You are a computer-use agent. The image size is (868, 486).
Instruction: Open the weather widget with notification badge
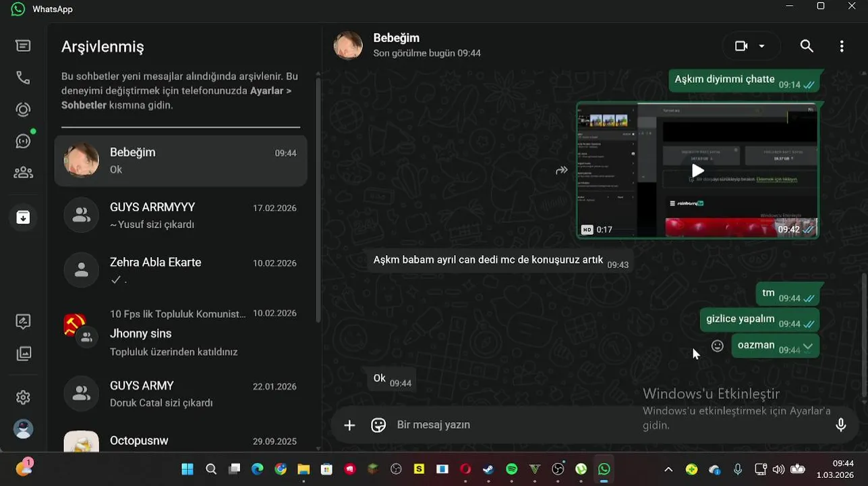[24, 467]
